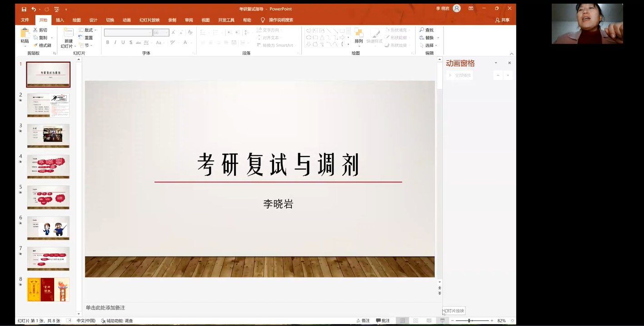Click the Find (查找) magnifier icon
This screenshot has width=644, height=326.
click(422, 30)
